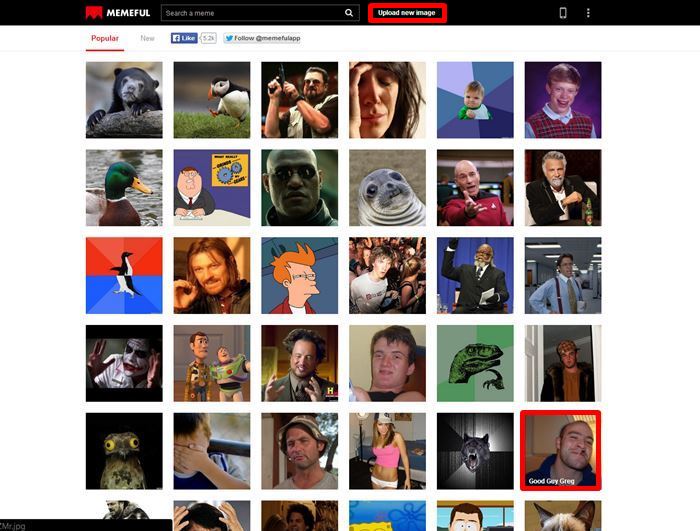Image resolution: width=700 pixels, height=531 pixels.
Task: Pick the Socially Awkward Penguin meme
Action: (x=124, y=275)
